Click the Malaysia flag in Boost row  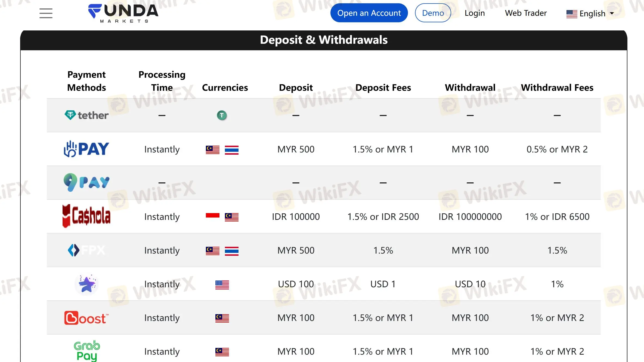pyautogui.click(x=222, y=318)
